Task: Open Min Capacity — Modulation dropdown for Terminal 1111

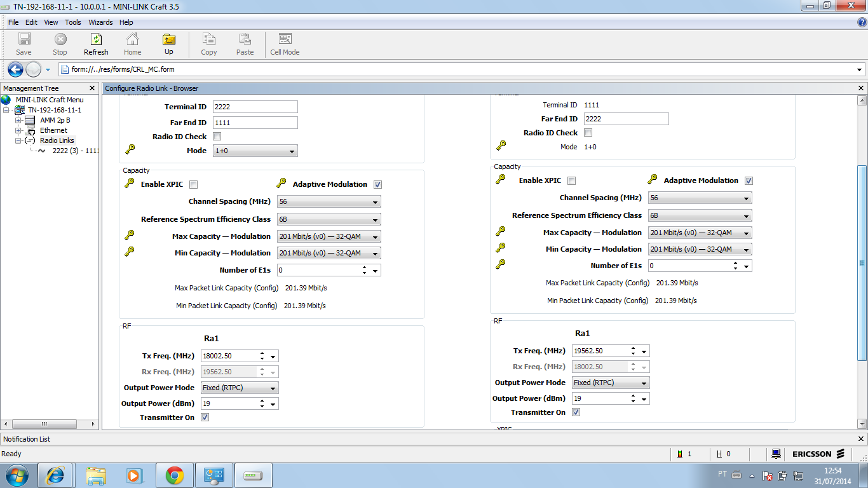Action: pos(700,250)
